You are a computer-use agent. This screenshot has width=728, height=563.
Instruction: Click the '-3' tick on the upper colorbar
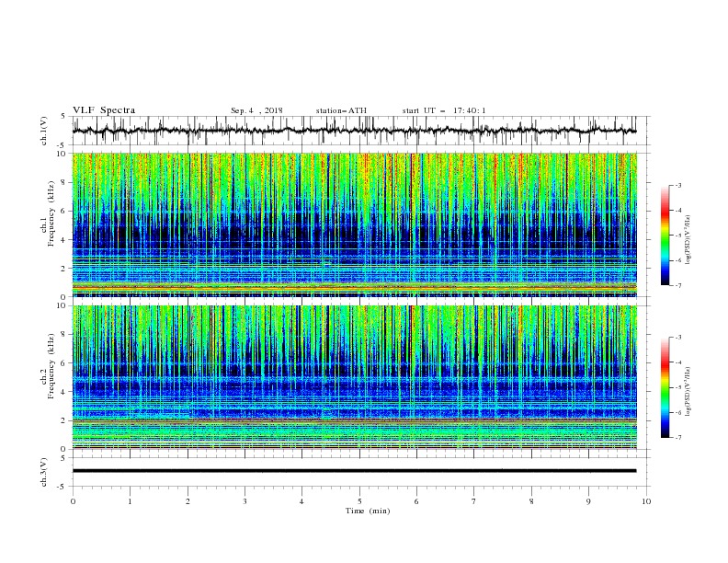click(x=677, y=185)
